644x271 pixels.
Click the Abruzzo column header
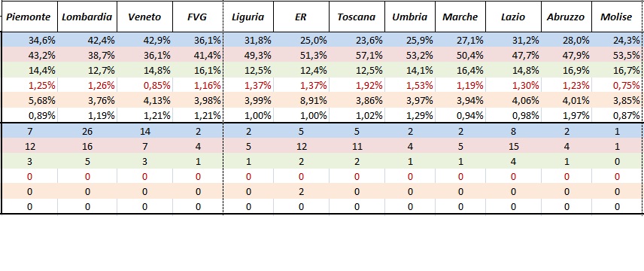[567, 17]
